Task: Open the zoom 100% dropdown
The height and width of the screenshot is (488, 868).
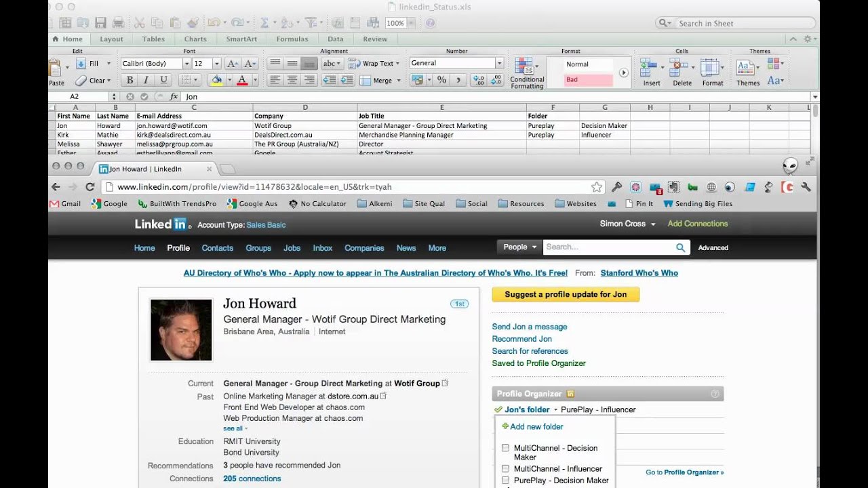Action: click(x=412, y=23)
